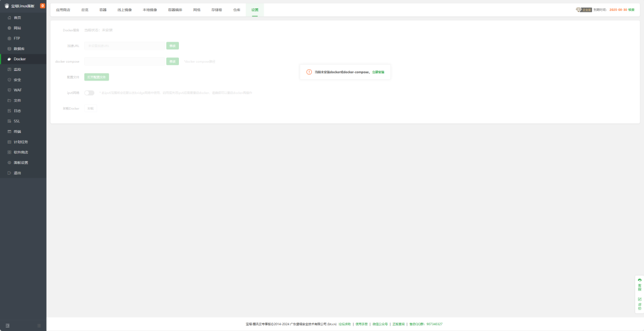Open the 日志 logs icon in sidebar

point(10,111)
